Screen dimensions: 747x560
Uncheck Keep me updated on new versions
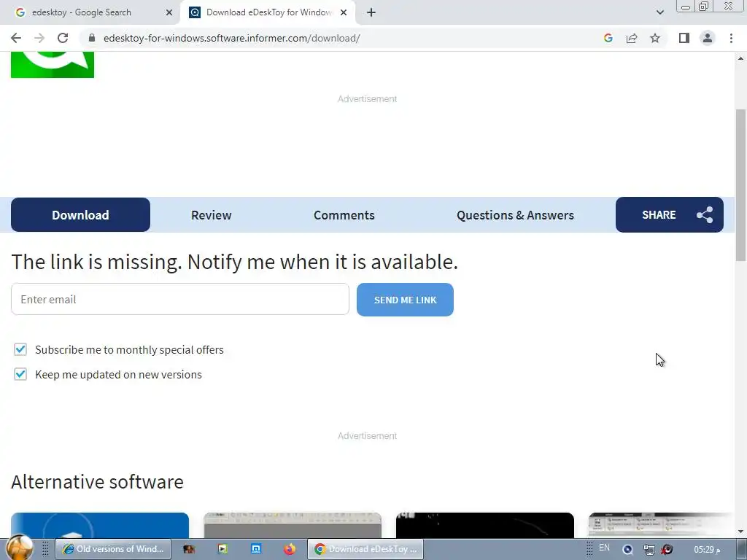pyautogui.click(x=20, y=374)
